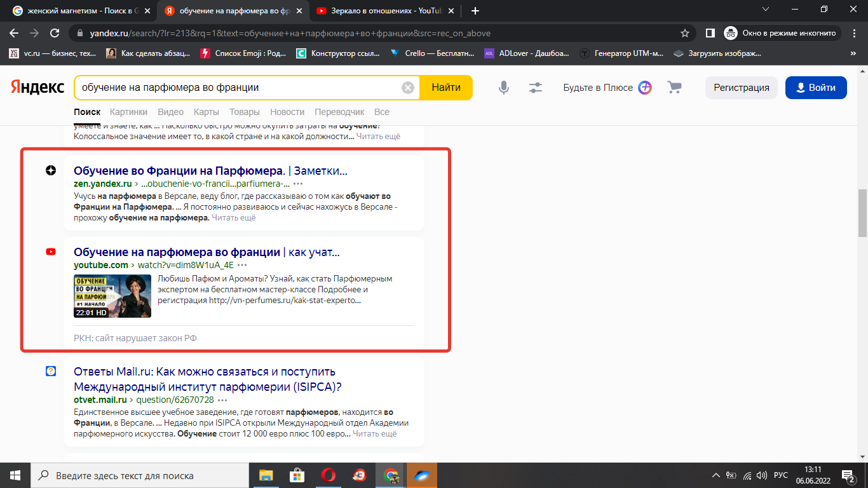Open options dots for youtube.com result

pyautogui.click(x=242, y=265)
